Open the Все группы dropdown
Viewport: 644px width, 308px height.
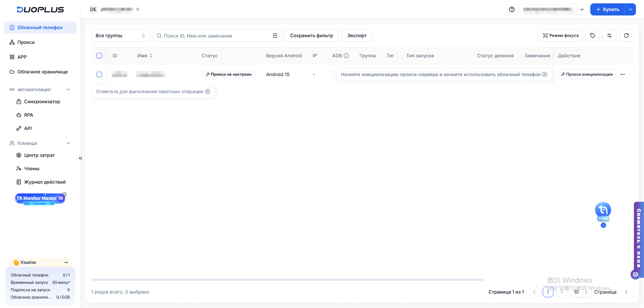(x=120, y=36)
